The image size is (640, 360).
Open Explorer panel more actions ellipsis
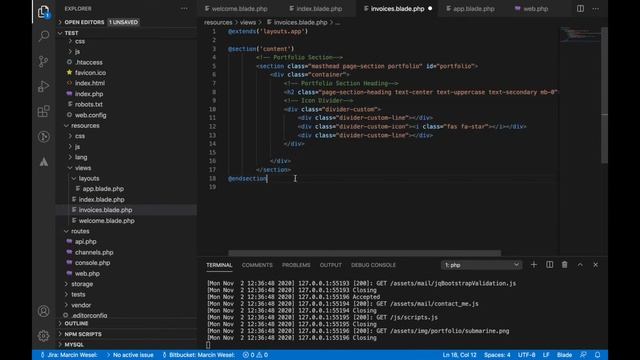184,9
